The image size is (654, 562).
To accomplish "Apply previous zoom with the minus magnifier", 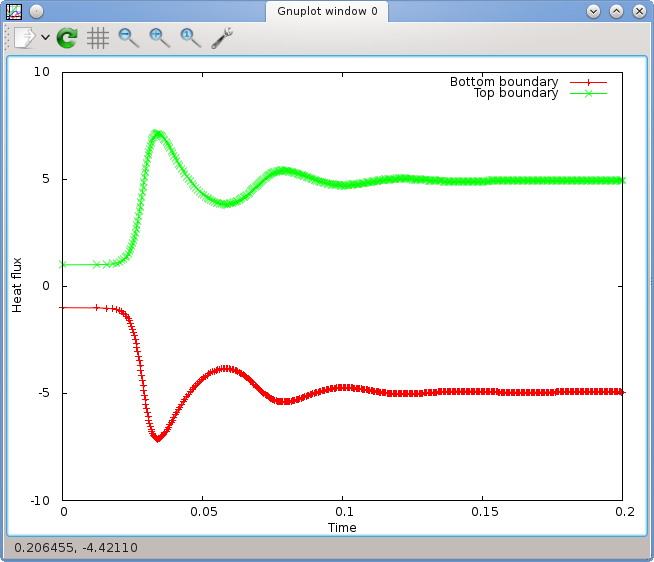I will point(129,38).
